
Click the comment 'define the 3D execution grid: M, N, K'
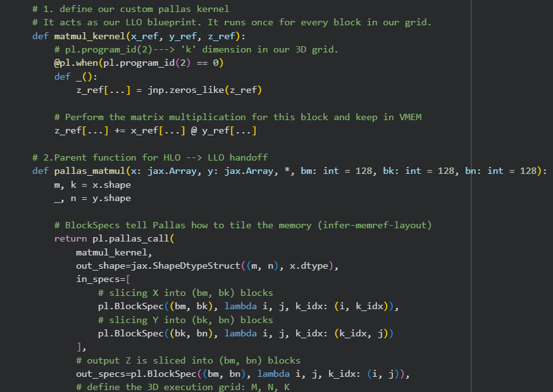point(183,387)
